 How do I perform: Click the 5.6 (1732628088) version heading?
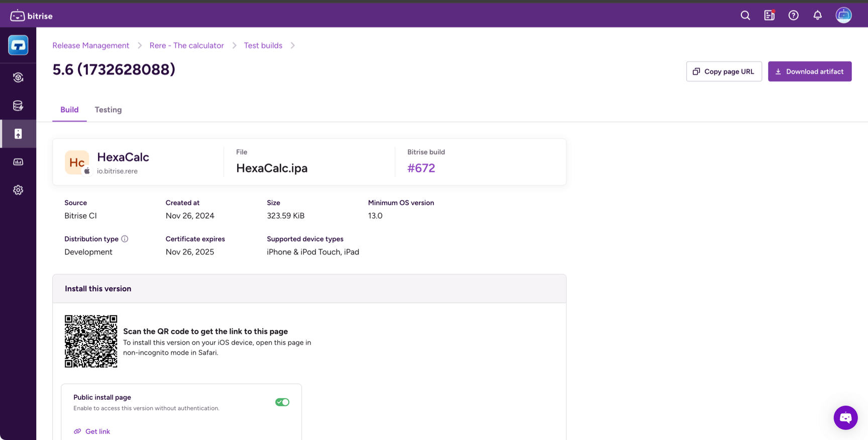click(114, 69)
